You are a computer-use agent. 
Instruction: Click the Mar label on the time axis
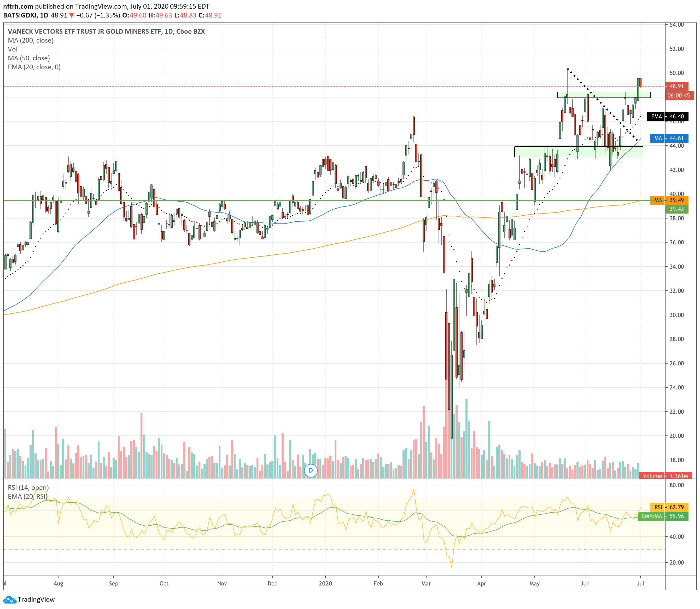tap(426, 583)
